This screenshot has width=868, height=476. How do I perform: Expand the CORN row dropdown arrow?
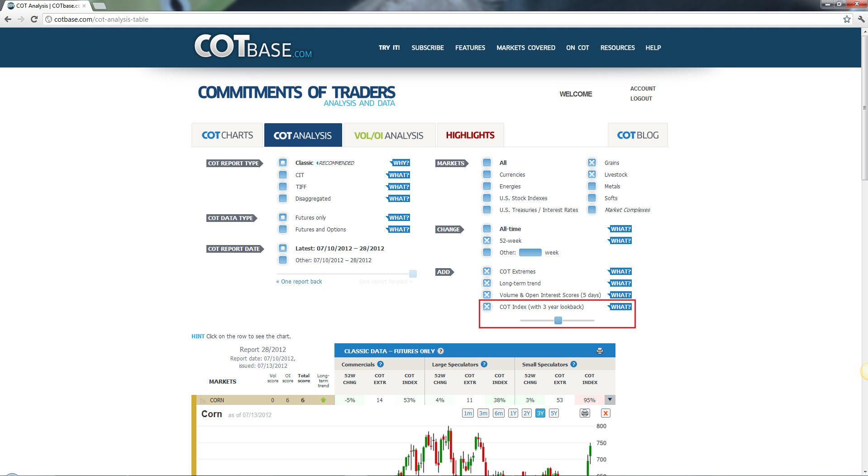[610, 399]
